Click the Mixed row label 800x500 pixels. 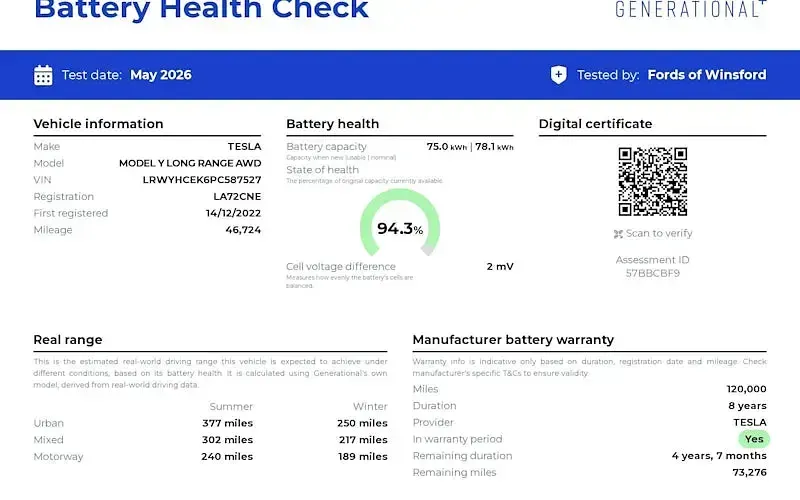coord(48,440)
